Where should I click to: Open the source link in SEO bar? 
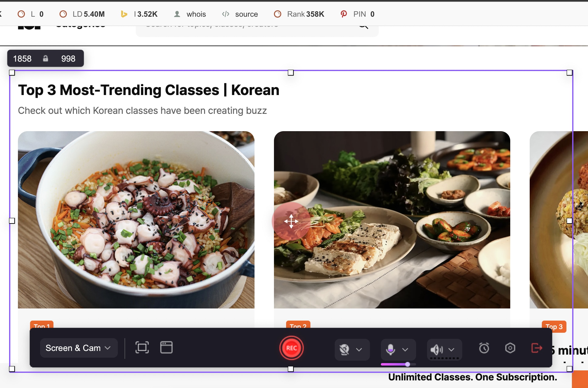pyautogui.click(x=240, y=14)
